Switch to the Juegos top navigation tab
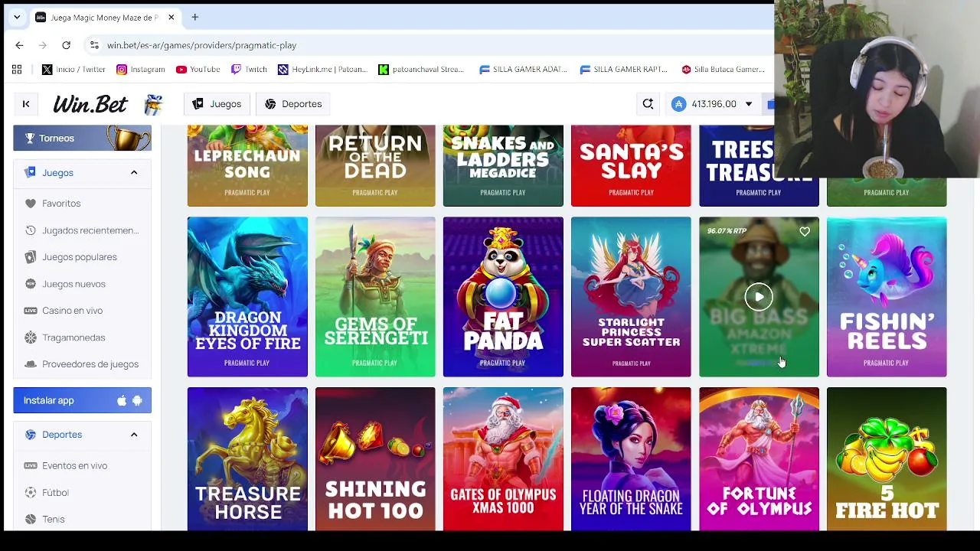Image resolution: width=980 pixels, height=551 pixels. point(217,104)
